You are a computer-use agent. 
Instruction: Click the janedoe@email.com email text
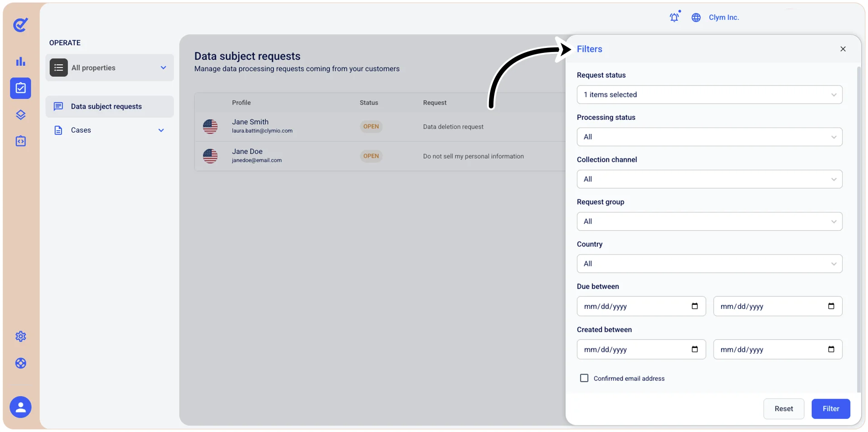point(257,160)
